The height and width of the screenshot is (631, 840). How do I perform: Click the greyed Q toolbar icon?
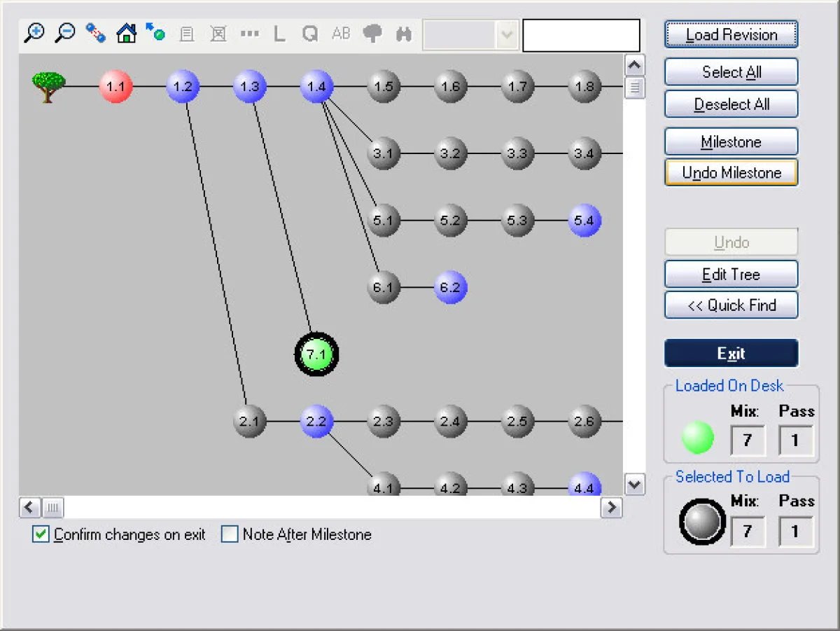pyautogui.click(x=310, y=34)
